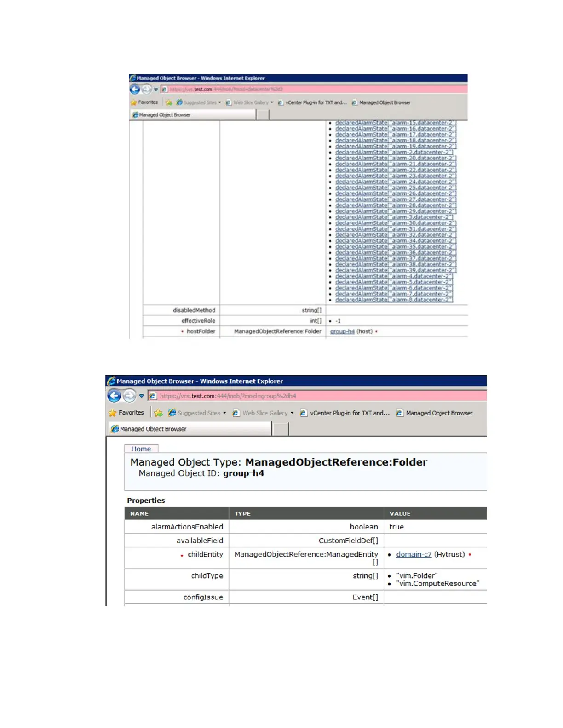Click page icon in lower window address bar
This screenshot has height=728, width=563.
153,396
